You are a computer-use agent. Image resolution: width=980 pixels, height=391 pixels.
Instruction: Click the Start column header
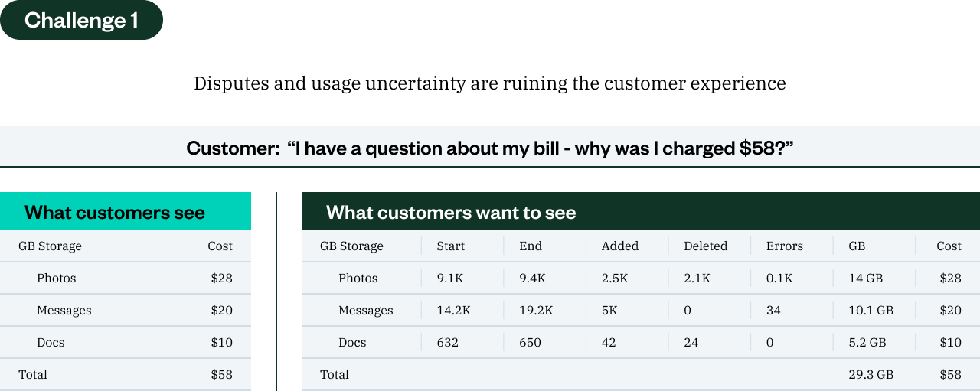click(x=451, y=246)
